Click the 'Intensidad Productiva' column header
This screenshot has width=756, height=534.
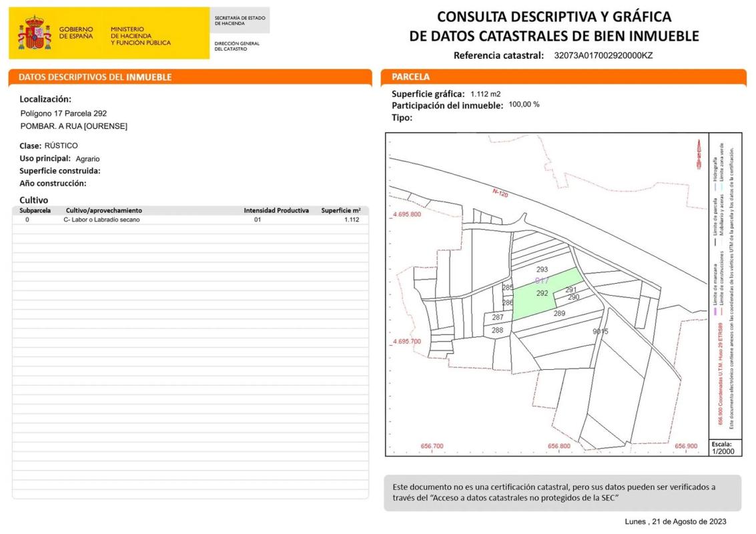pos(276,210)
